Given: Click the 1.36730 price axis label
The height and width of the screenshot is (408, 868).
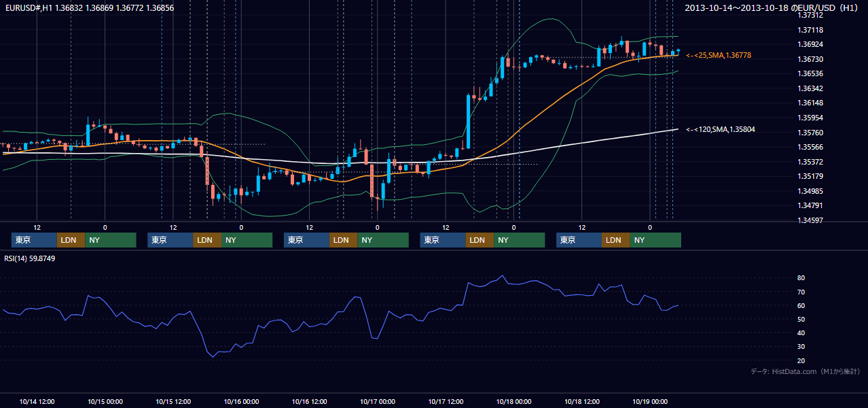Looking at the screenshot, I should tap(810, 59).
